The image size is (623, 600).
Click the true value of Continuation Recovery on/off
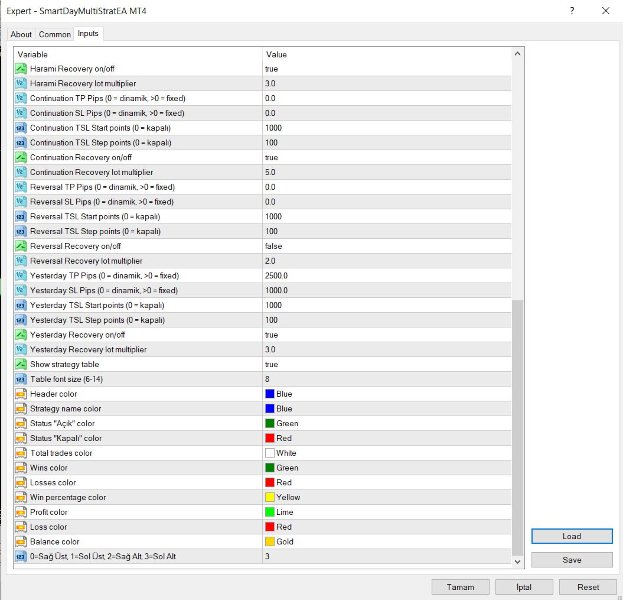point(271,158)
